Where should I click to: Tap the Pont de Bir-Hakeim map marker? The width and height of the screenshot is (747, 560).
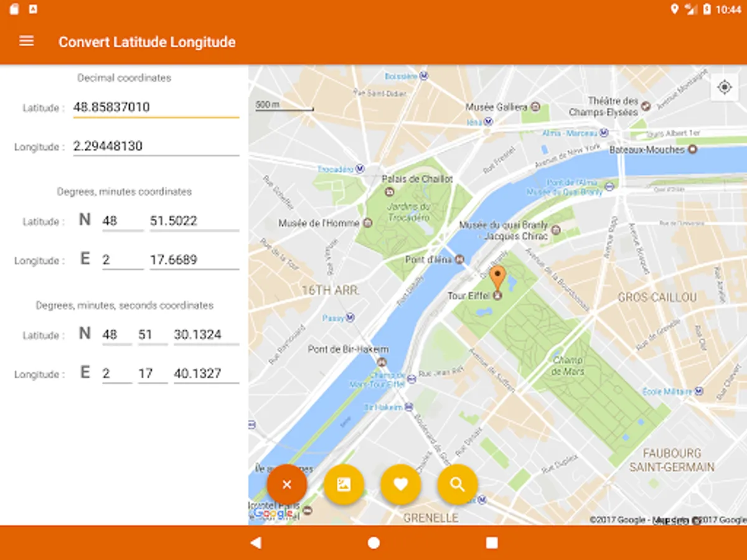[x=382, y=362]
